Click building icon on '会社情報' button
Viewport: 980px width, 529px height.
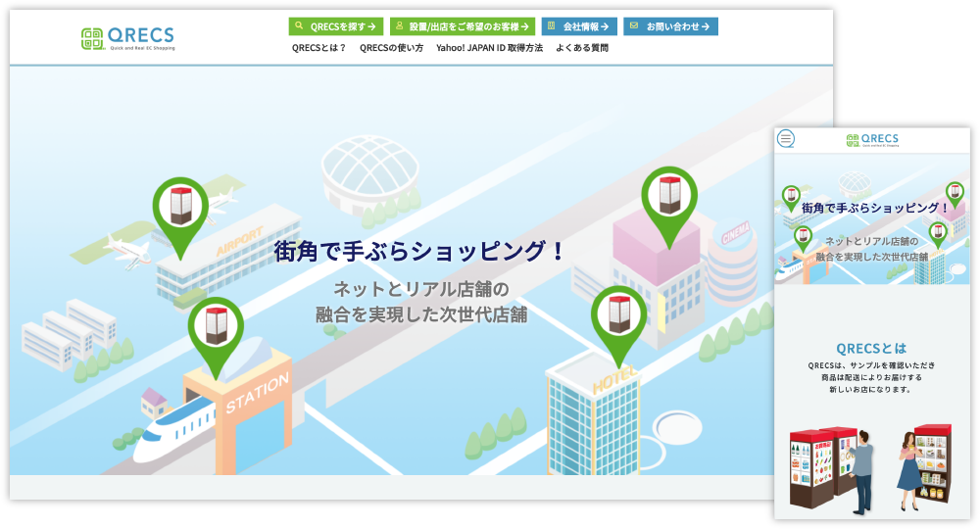tap(551, 25)
